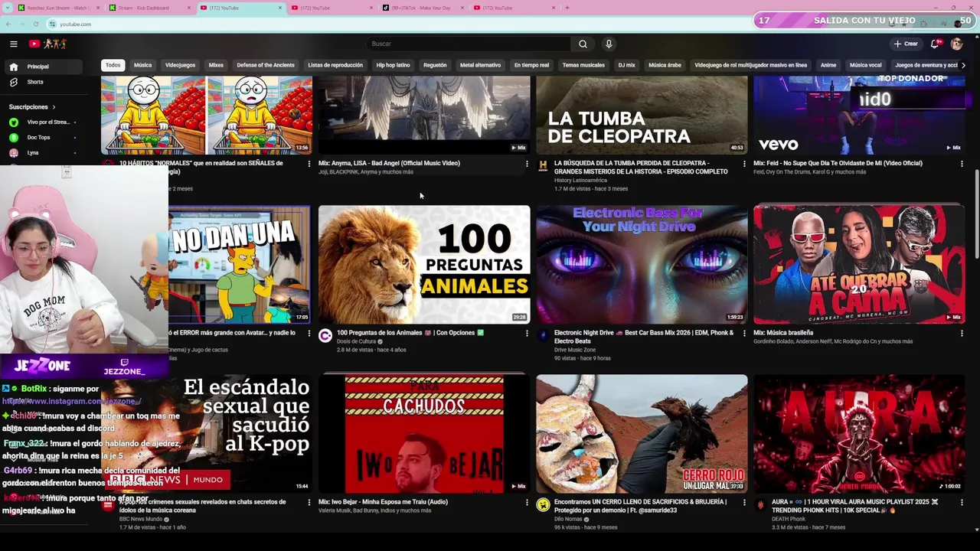Open the notifications bell
This screenshot has width=980, height=551.
coord(935,44)
